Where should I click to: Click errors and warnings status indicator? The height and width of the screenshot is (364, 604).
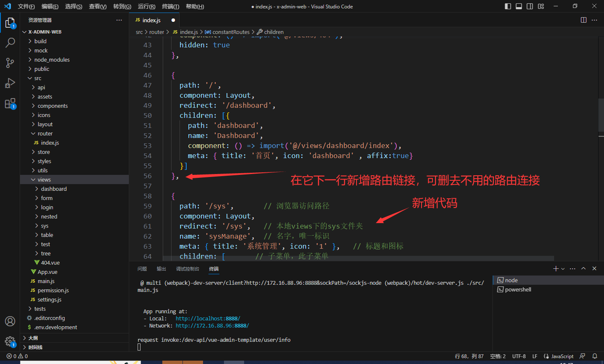coord(17,356)
